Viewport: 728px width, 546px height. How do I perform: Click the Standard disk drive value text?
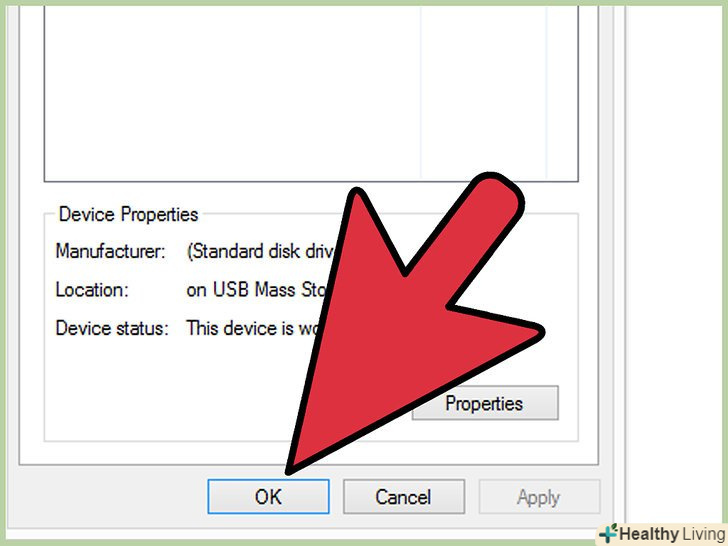click(x=260, y=251)
